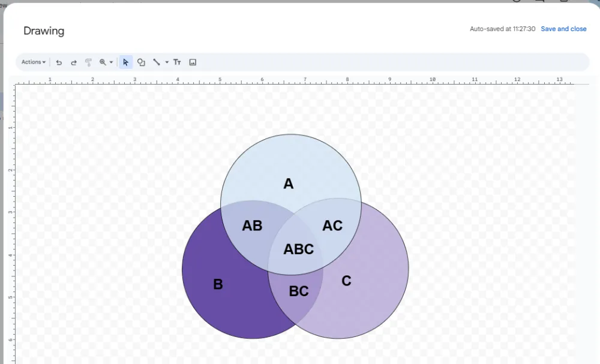Select the Line tool
This screenshot has height=364, width=600.
click(x=157, y=62)
